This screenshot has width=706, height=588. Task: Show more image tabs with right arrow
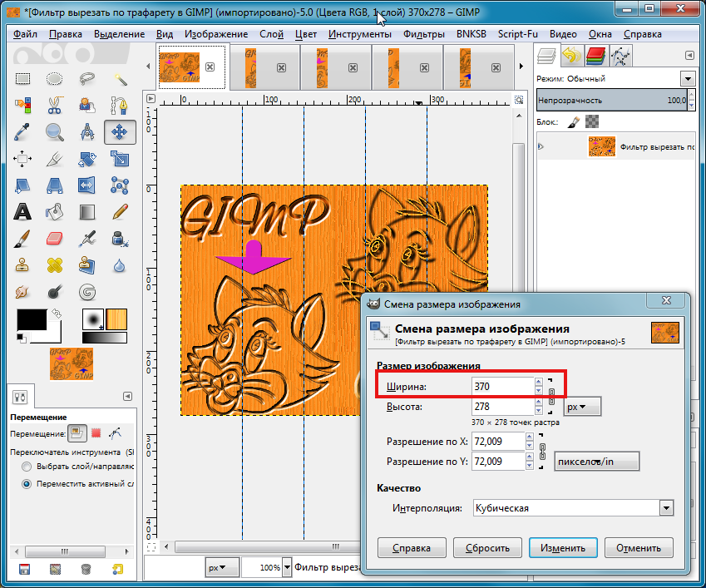pos(521,67)
